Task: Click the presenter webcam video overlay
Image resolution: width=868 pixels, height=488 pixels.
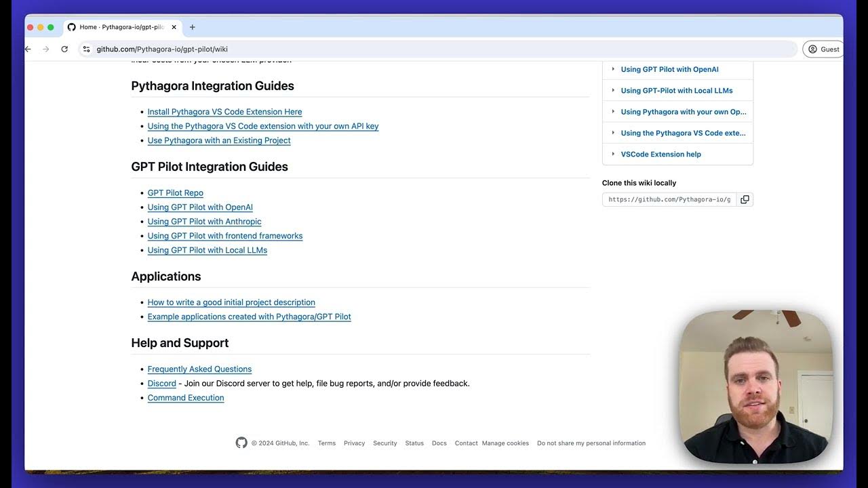Action: tap(755, 387)
